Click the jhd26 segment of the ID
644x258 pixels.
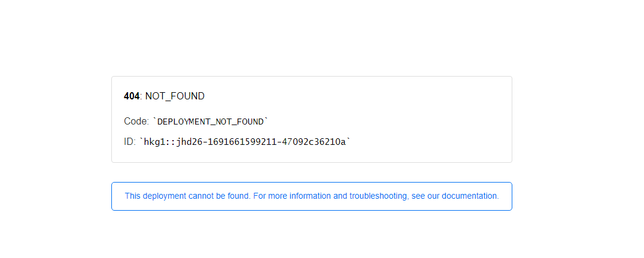(x=190, y=142)
